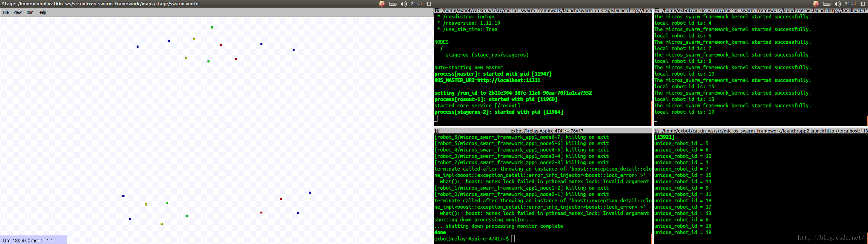Open the Run menu in Stage
Viewport: 868px width, 244px height.
click(x=30, y=12)
